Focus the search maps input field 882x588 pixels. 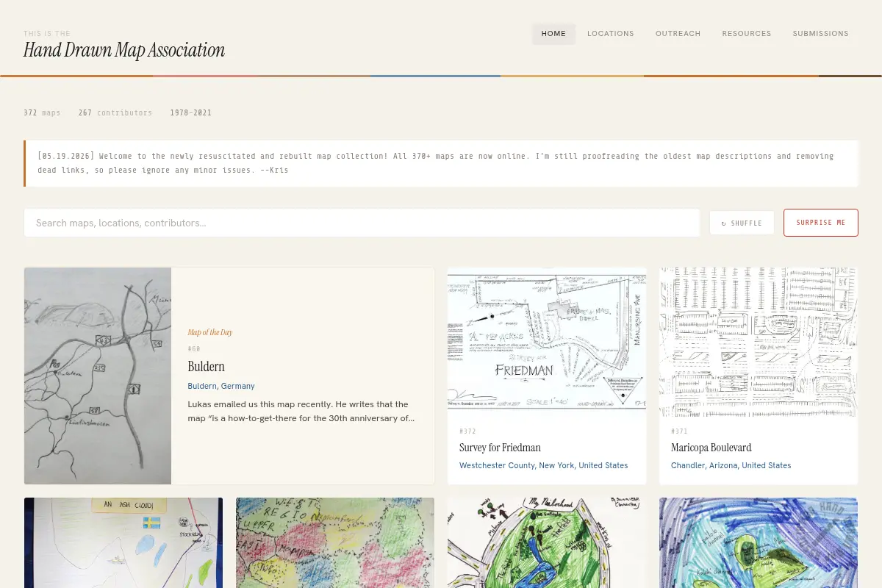point(362,223)
